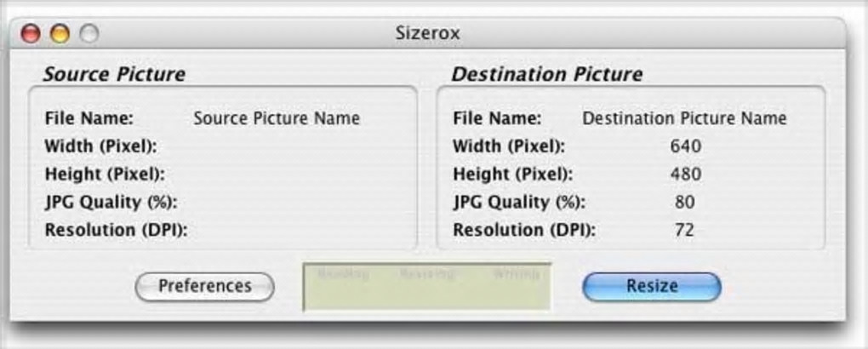Click the Resizing label in status box
The image size is (868, 349).
click(x=426, y=274)
